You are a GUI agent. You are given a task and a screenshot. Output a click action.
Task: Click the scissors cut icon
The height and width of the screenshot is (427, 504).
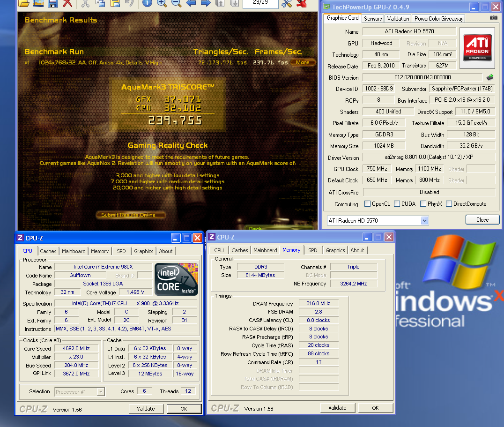(85, 3)
